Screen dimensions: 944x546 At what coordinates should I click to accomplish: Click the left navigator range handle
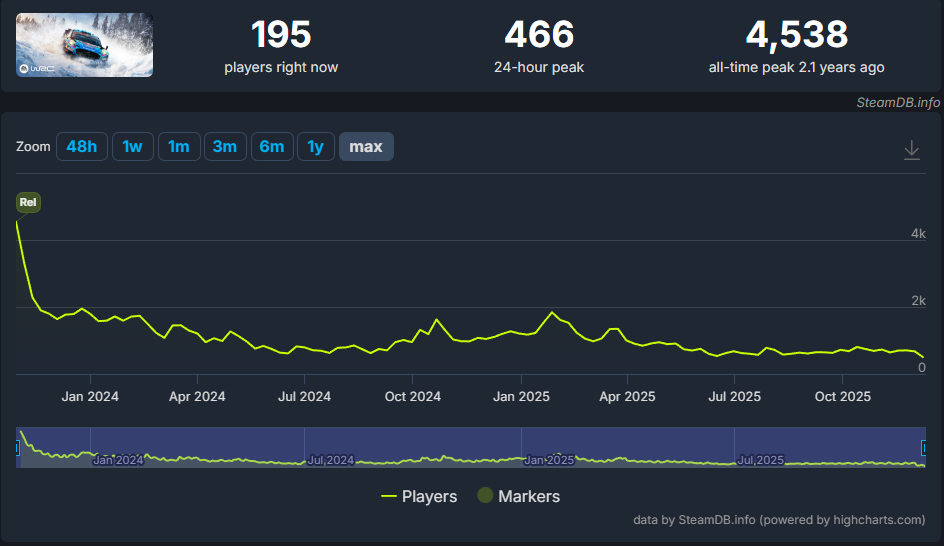(17, 447)
